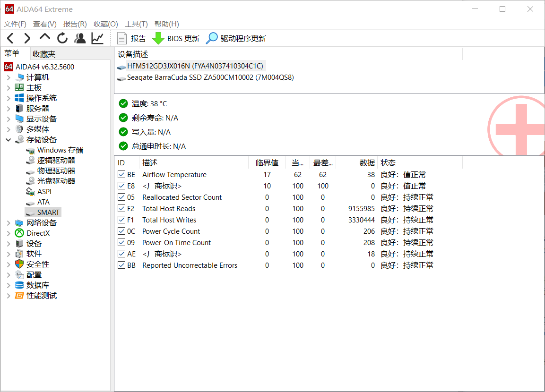Screen dimensions: 545x392
Task: Click the up-level arrow toolbar icon
Action: click(x=45, y=37)
